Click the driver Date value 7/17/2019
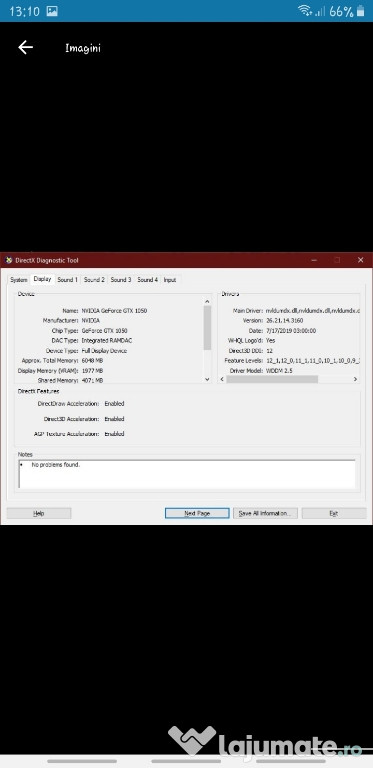This screenshot has height=768, width=373. [x=291, y=331]
